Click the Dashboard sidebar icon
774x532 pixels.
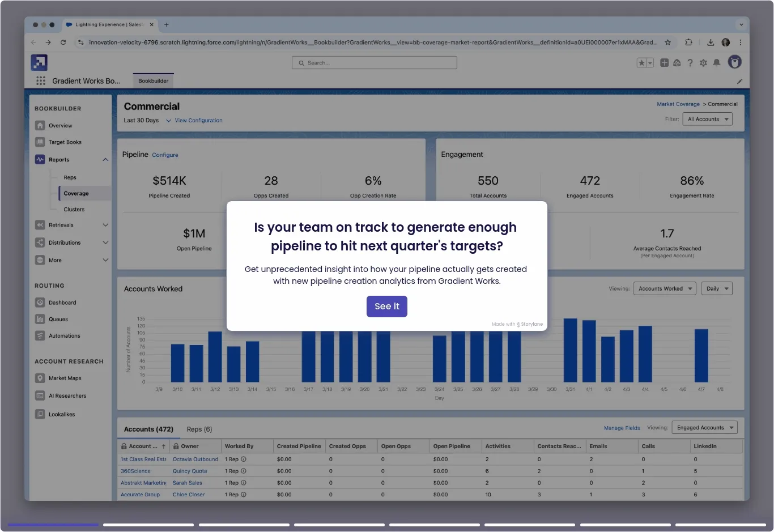tap(40, 303)
